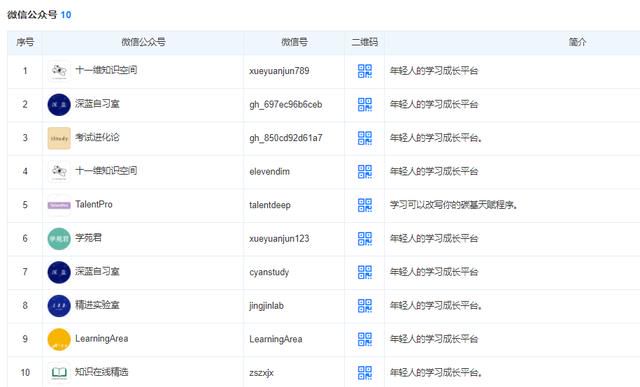Screen dimensions: 640x387
Task: Open the 精进实验室 account name
Action: tap(97, 305)
